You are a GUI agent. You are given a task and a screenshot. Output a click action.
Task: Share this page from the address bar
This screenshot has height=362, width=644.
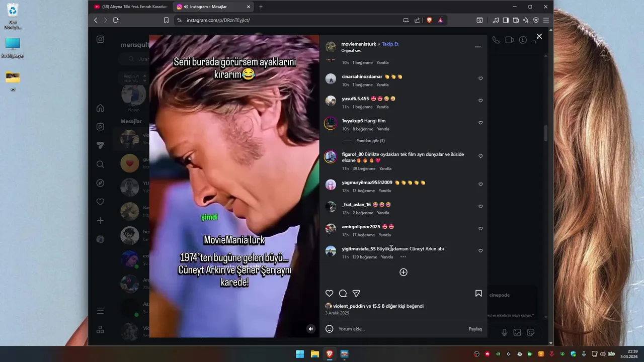click(417, 20)
